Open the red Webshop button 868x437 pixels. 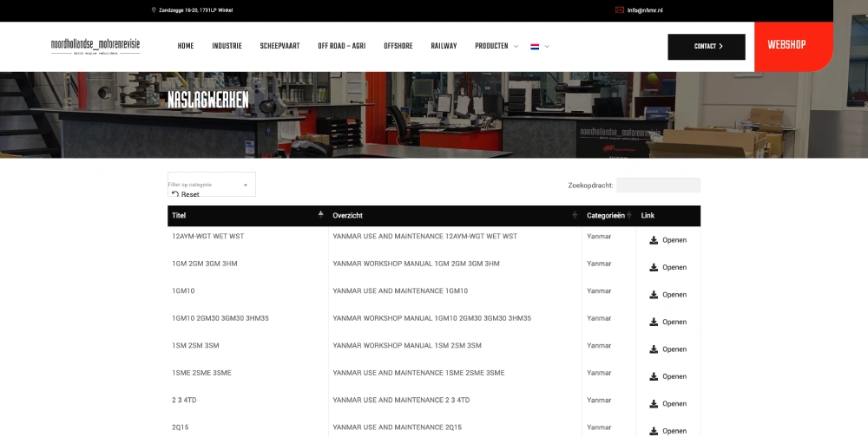pos(786,45)
